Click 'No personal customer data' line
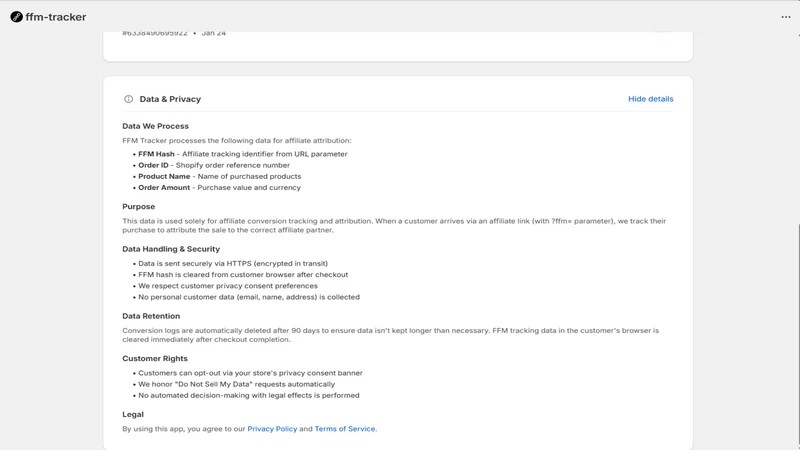Image resolution: width=800 pixels, height=450 pixels. (249, 297)
